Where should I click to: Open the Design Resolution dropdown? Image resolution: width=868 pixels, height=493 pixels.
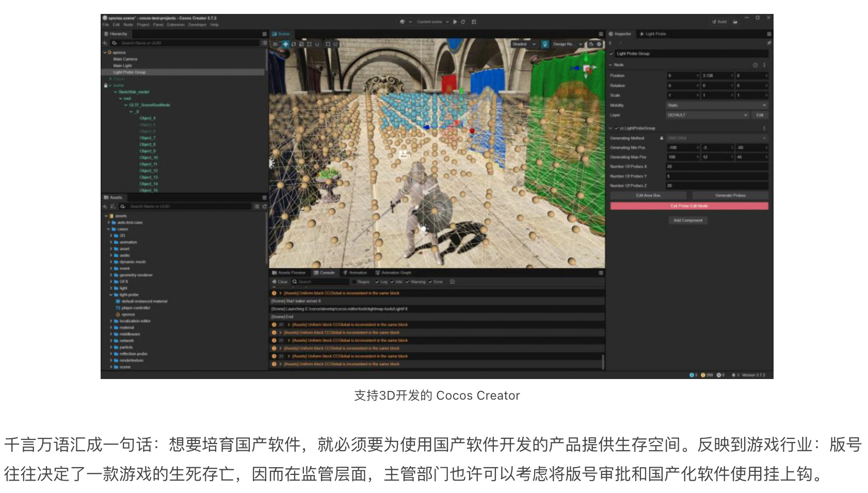pyautogui.click(x=568, y=44)
